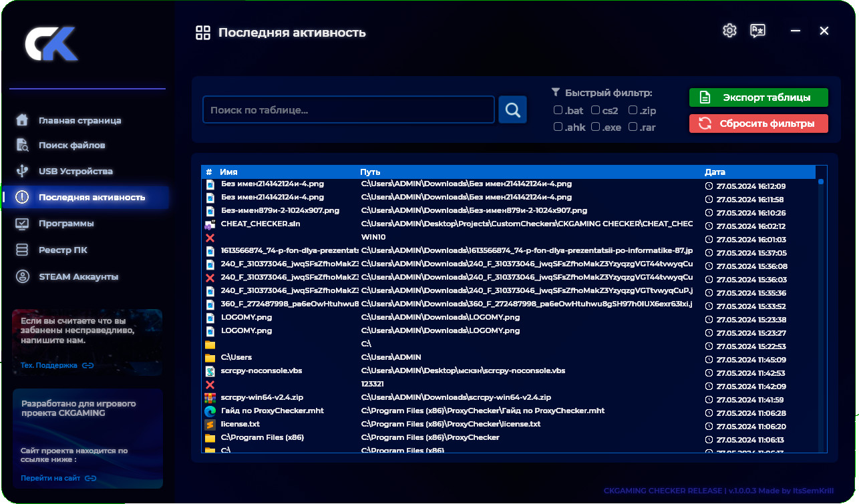
Task: Tick the .ahk filter checkbox
Action: tap(558, 127)
